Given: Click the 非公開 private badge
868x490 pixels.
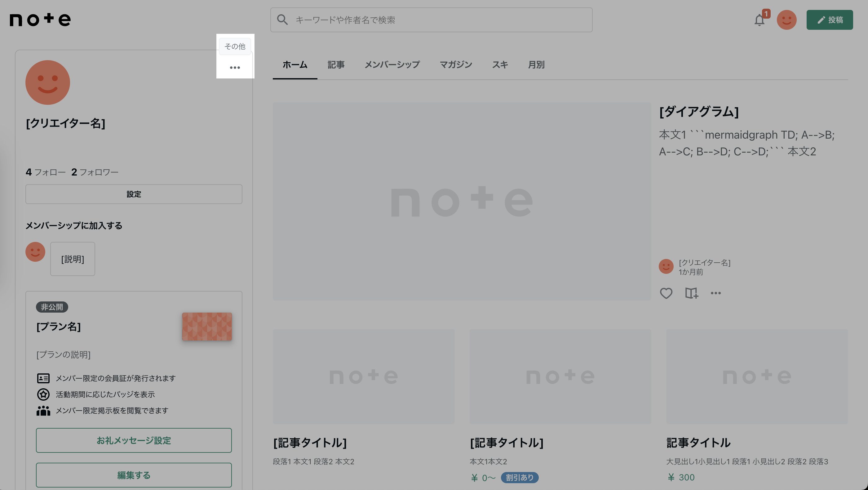Looking at the screenshot, I should coord(52,307).
